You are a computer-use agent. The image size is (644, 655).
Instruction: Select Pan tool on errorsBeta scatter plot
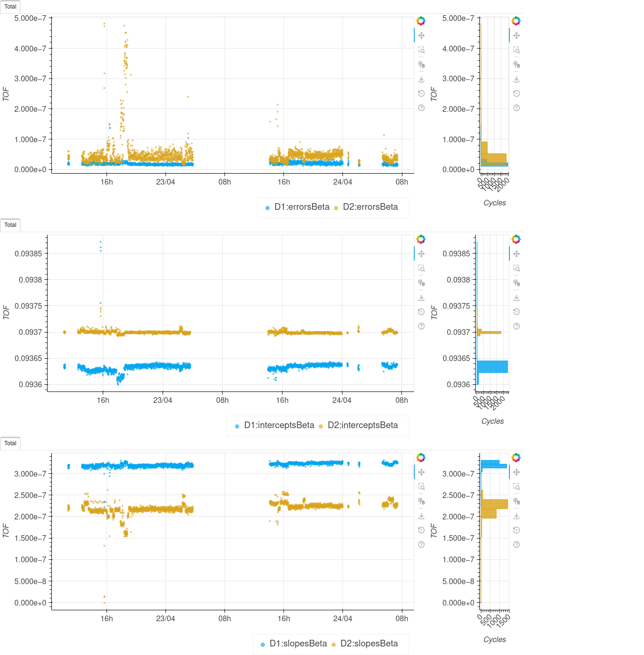coord(421,36)
